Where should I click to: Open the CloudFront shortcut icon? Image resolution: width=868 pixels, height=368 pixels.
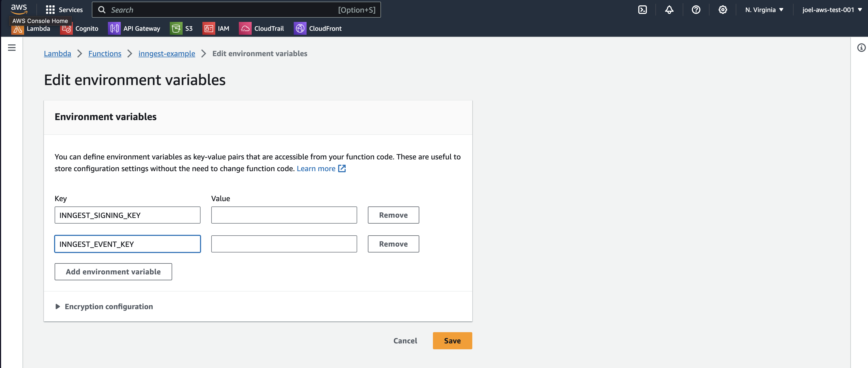(300, 29)
